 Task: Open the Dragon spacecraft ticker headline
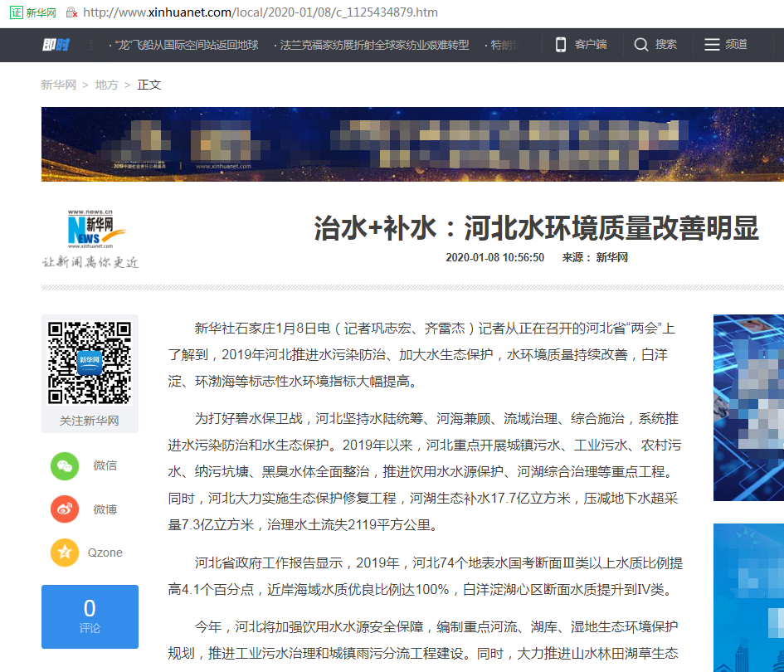click(x=184, y=45)
